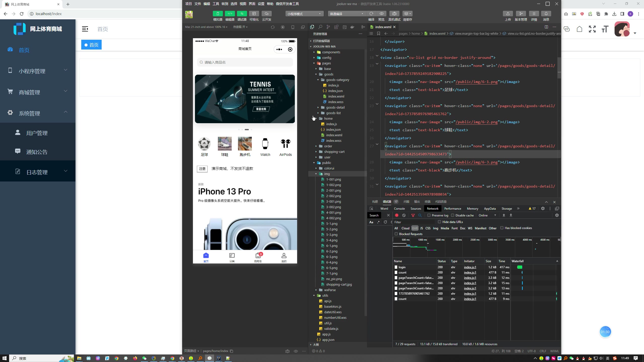644x362 pixels.
Task: Tap the 购物车 cart tab in simulator
Action: [258, 257]
